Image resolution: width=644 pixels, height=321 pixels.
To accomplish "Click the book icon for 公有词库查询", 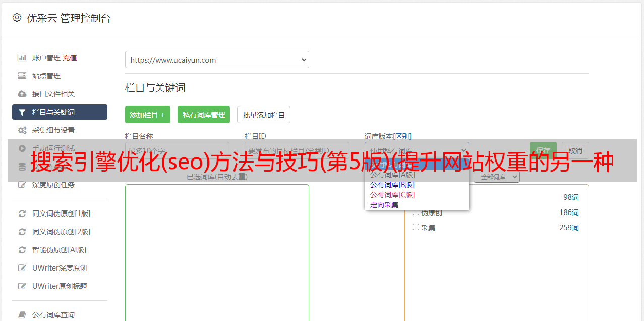I will tap(22, 315).
